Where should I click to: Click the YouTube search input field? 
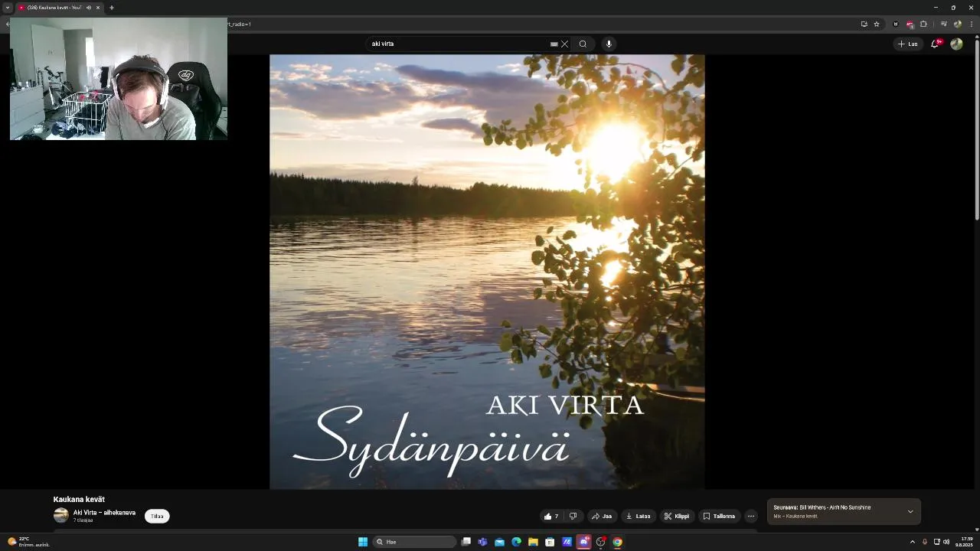(459, 44)
